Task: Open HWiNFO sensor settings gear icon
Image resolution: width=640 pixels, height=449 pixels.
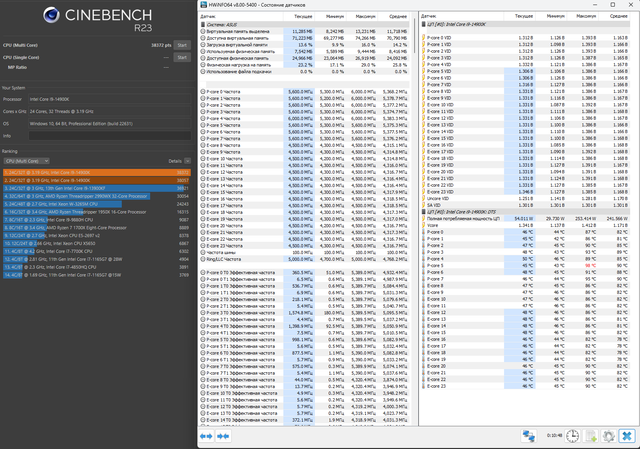Action: (x=608, y=436)
